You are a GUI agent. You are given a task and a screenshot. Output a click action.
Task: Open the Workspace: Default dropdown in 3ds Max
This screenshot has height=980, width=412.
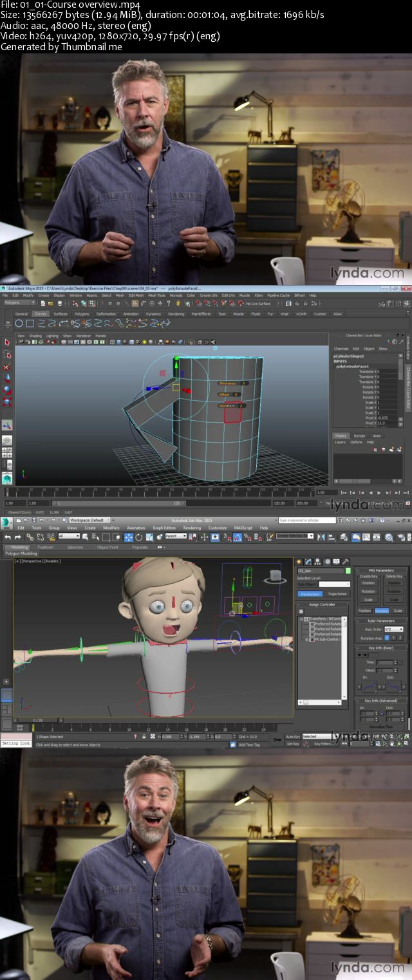89,520
